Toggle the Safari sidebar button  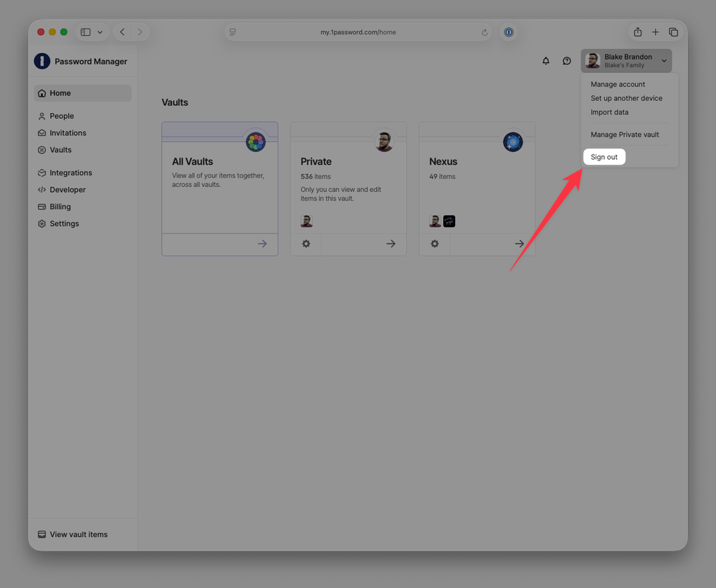pos(85,32)
